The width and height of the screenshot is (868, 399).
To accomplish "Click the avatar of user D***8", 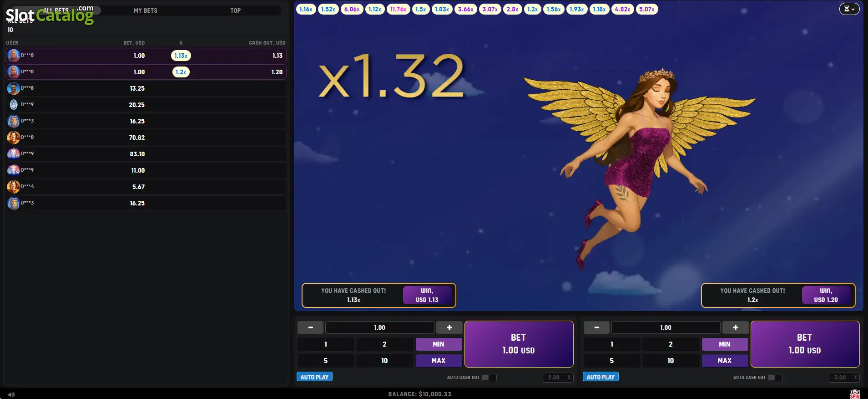I will coord(14,88).
